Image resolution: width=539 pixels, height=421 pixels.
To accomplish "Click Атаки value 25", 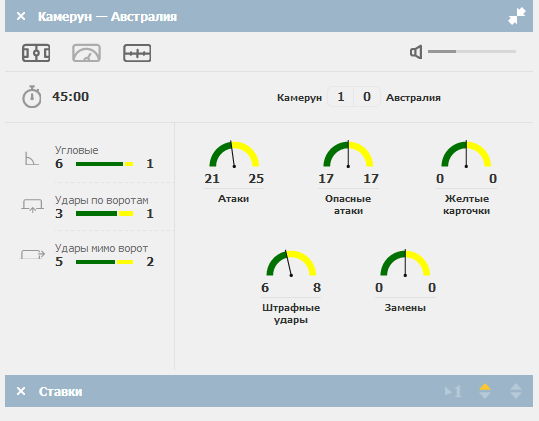I will click(256, 179).
